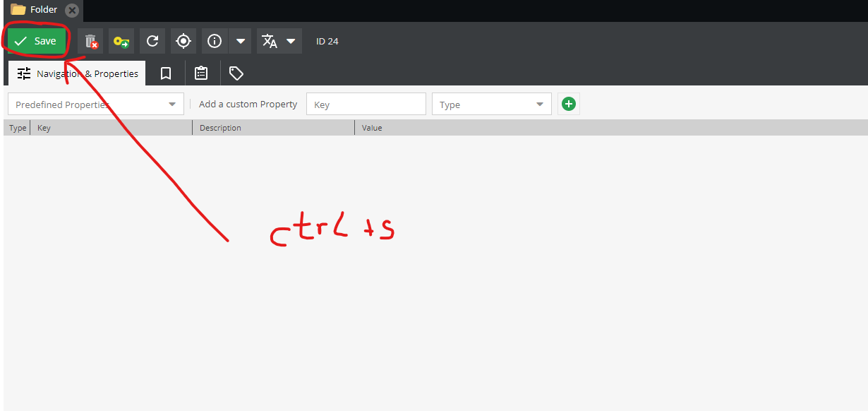Expand the arrow next to the info icon
Screen dimensions: 868x411
[x=240, y=41]
